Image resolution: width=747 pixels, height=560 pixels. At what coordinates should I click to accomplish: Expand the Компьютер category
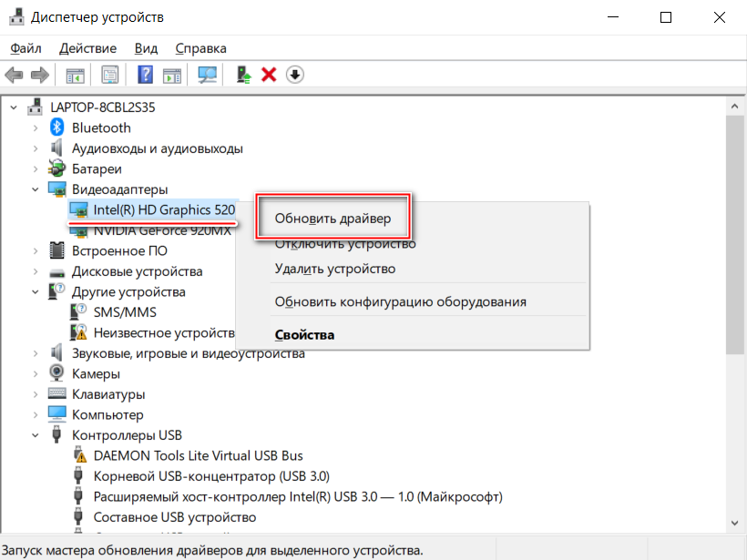tap(36, 414)
